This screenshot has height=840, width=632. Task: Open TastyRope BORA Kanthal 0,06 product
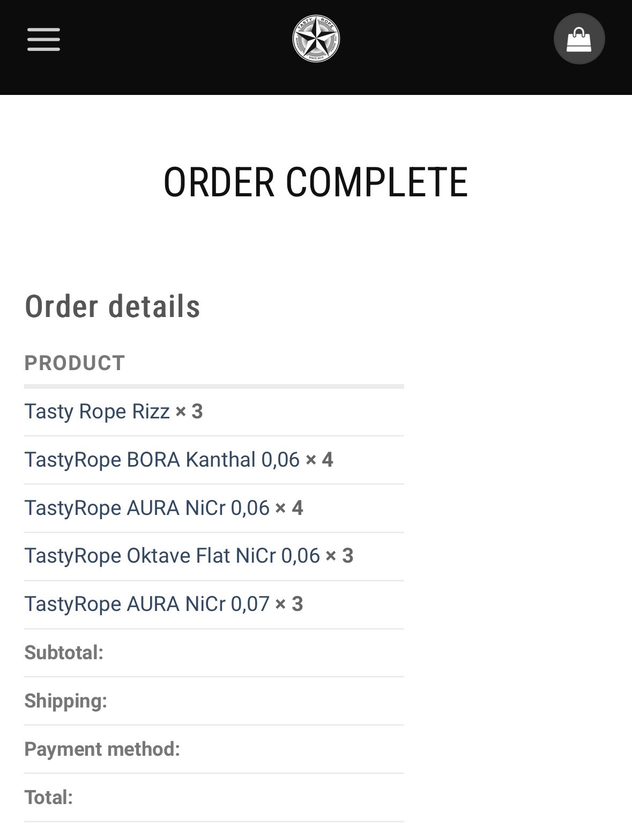[x=162, y=460]
